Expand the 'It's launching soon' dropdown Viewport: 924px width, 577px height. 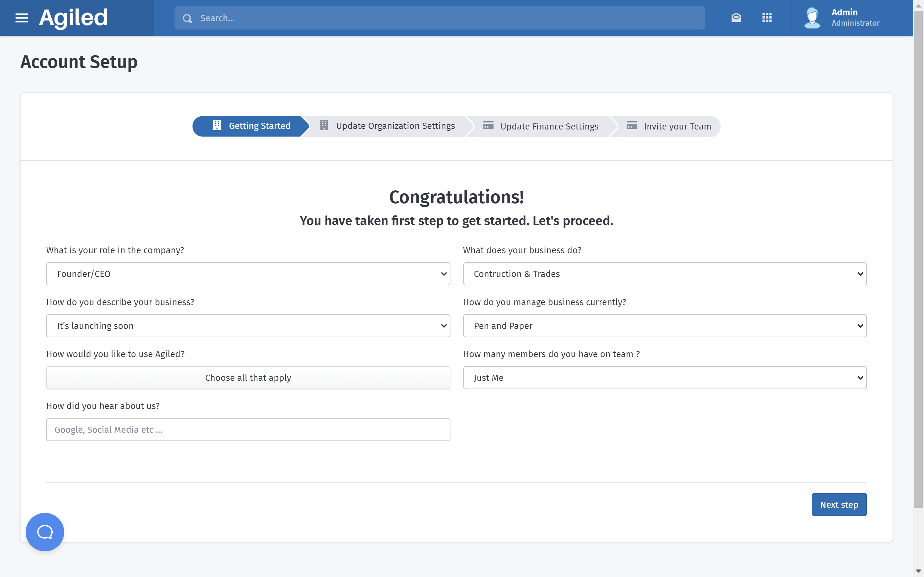tap(248, 325)
